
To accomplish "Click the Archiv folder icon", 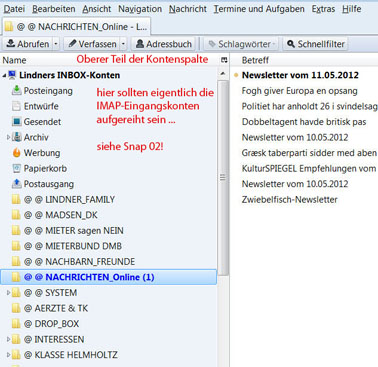I will [x=16, y=137].
